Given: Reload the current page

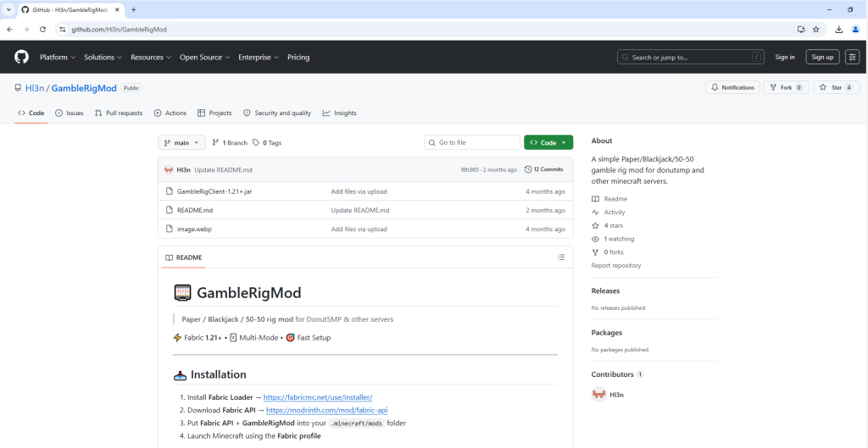Looking at the screenshot, I should click(x=42, y=30).
